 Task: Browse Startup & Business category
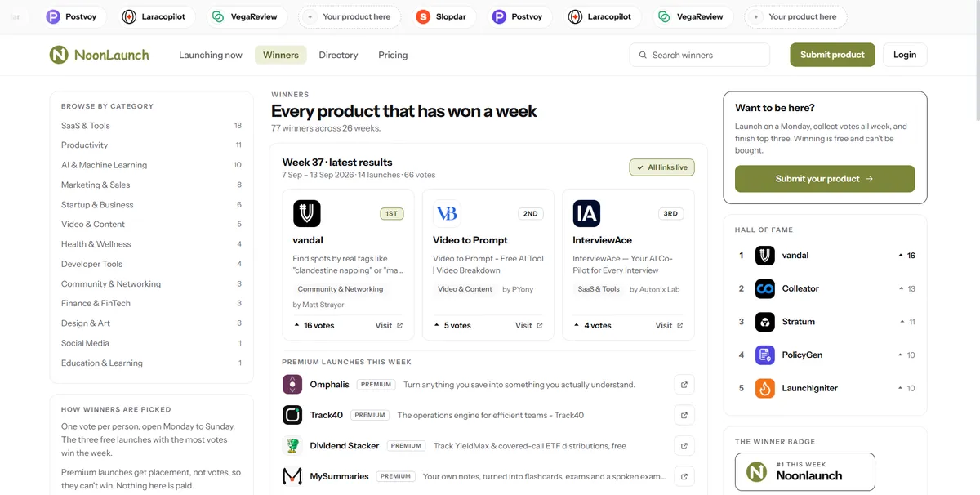point(151,205)
